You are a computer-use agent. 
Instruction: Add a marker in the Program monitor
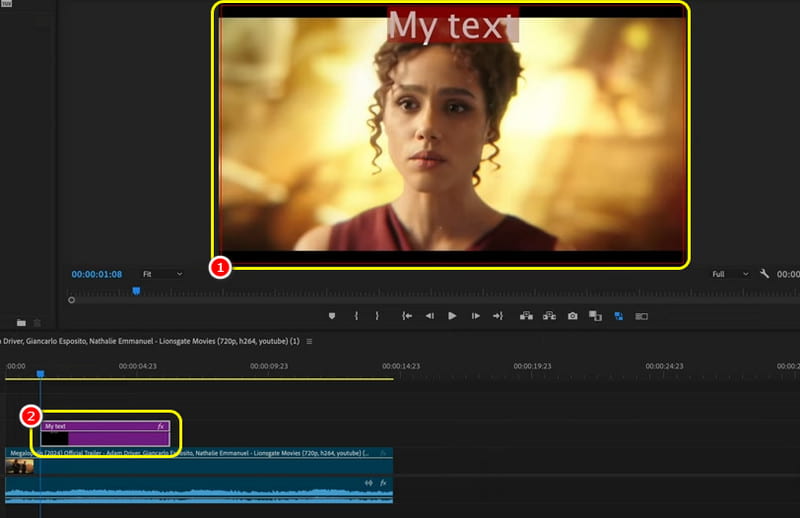(332, 316)
